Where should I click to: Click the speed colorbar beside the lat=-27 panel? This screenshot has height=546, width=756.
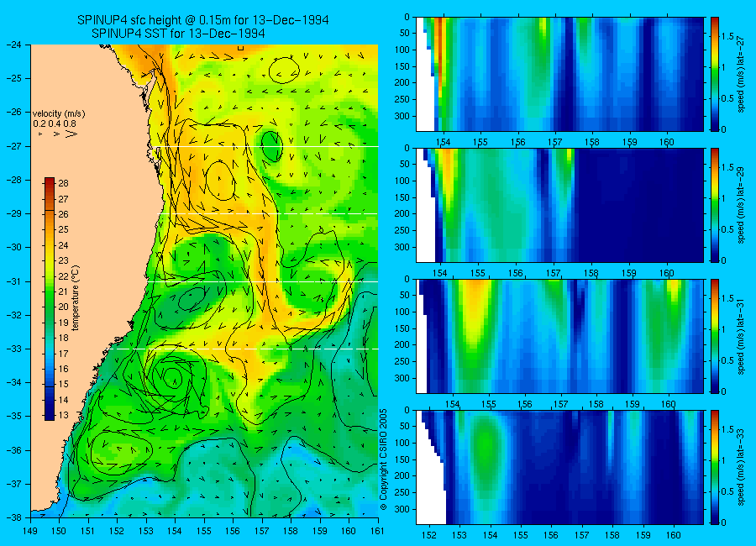click(715, 74)
